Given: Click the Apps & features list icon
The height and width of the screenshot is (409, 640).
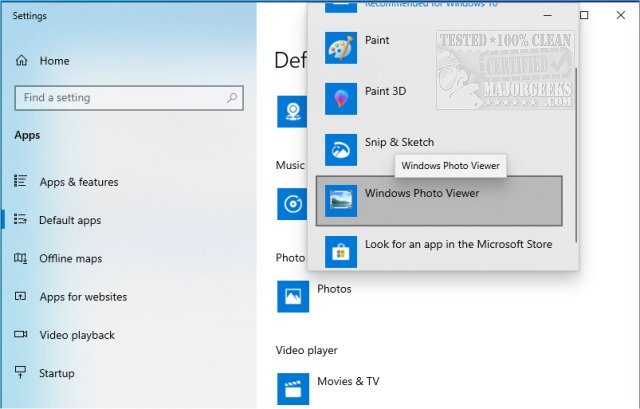Looking at the screenshot, I should pos(20,180).
